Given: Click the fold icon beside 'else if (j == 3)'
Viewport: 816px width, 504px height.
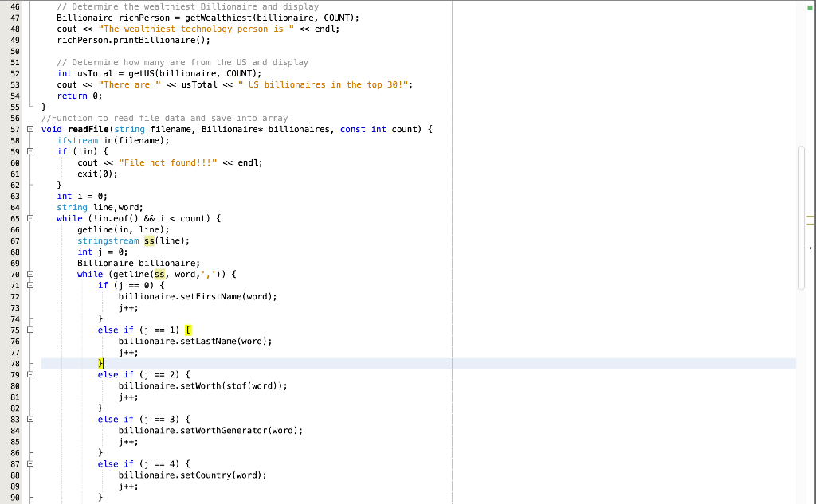Looking at the screenshot, I should point(29,419).
